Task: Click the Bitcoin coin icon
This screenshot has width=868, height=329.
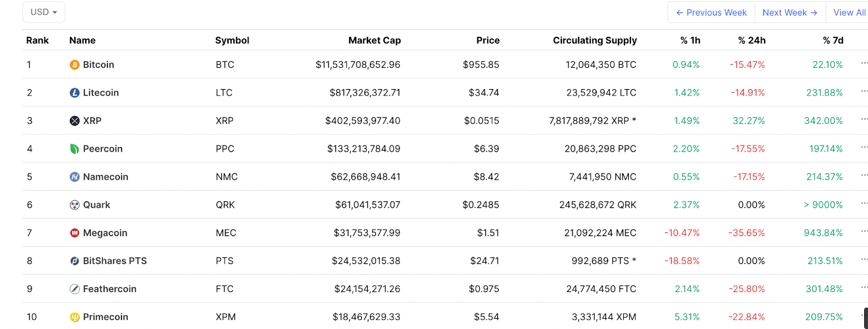Action: (x=75, y=65)
